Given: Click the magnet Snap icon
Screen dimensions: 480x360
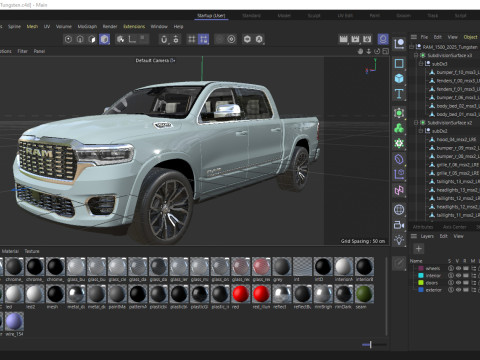Looking at the screenshot, I should coord(164,39).
